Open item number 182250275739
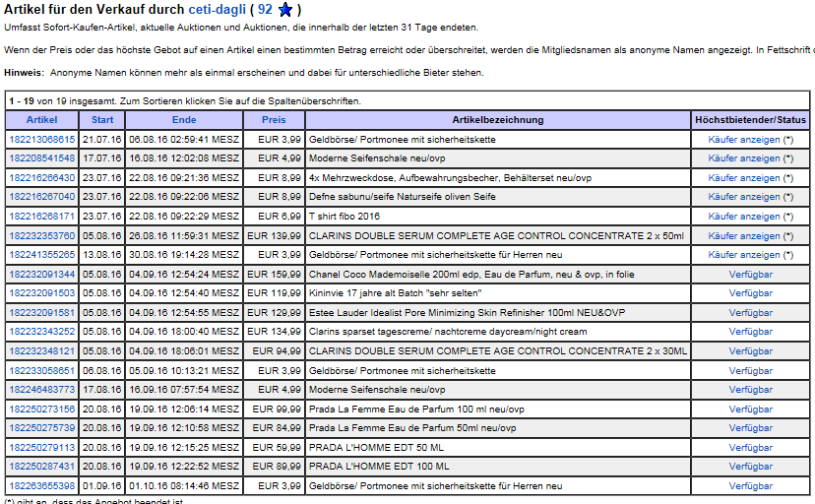The image size is (815, 504). pyautogui.click(x=42, y=428)
